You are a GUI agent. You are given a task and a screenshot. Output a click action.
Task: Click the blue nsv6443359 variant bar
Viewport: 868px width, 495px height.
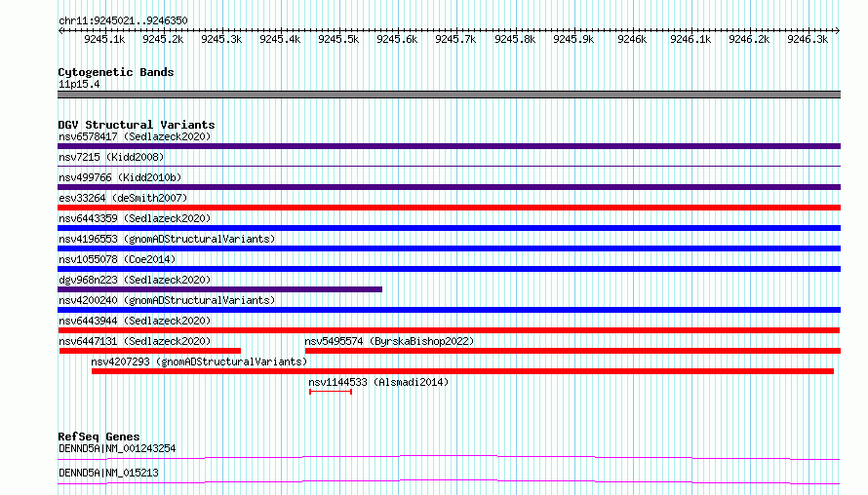tap(449, 228)
